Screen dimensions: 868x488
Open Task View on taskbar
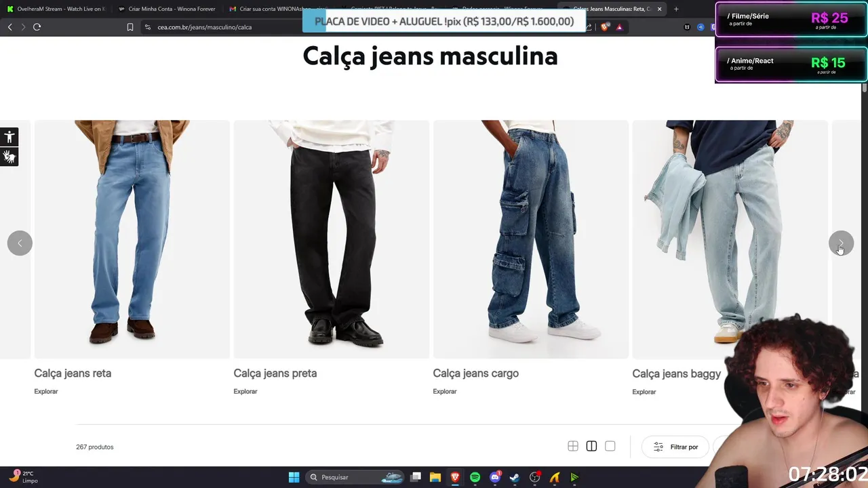pyautogui.click(x=416, y=477)
